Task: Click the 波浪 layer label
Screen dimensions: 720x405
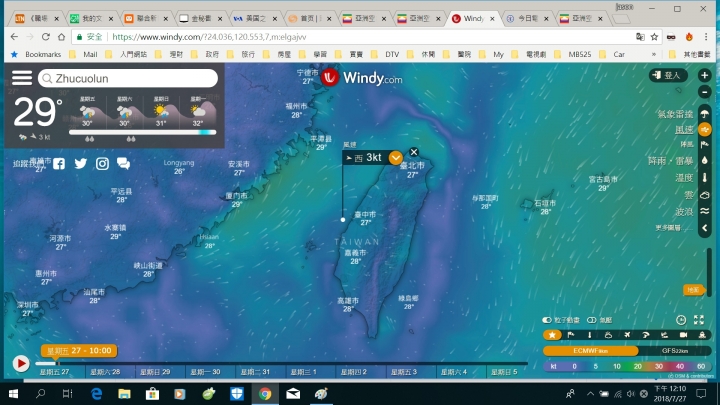Action: point(684,212)
